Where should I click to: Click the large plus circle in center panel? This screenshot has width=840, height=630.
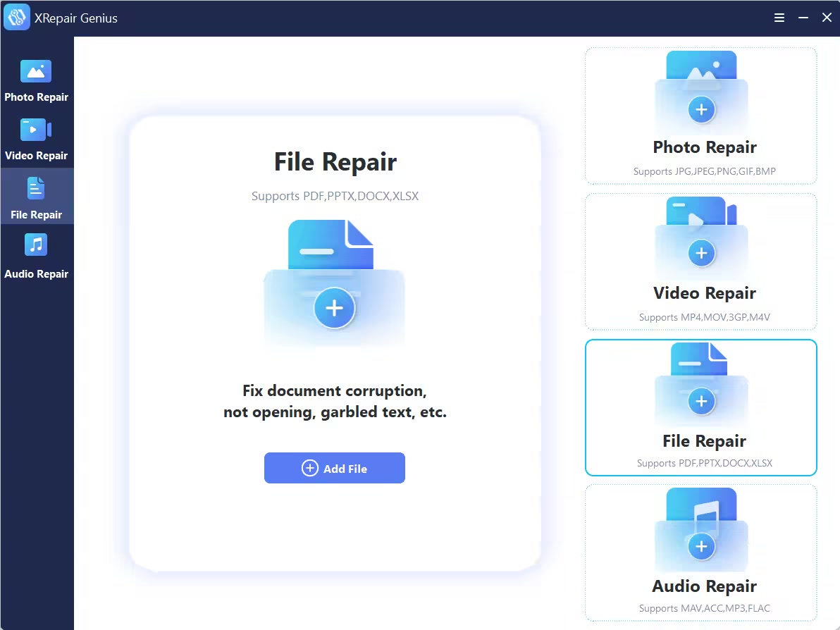click(x=334, y=308)
